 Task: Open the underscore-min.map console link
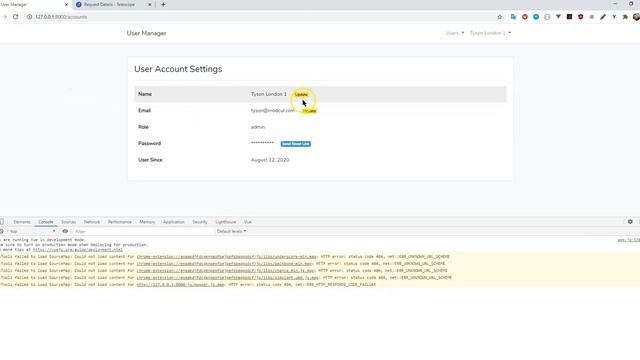pyautogui.click(x=227, y=256)
